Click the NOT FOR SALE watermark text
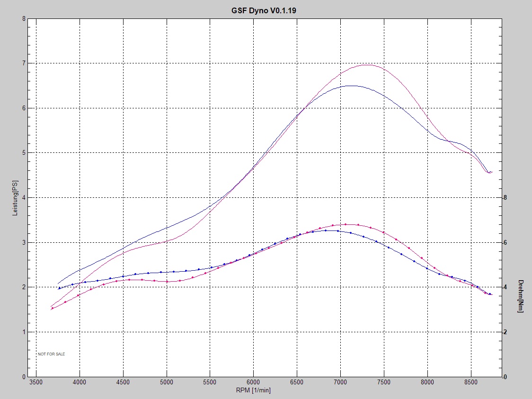 (52, 354)
